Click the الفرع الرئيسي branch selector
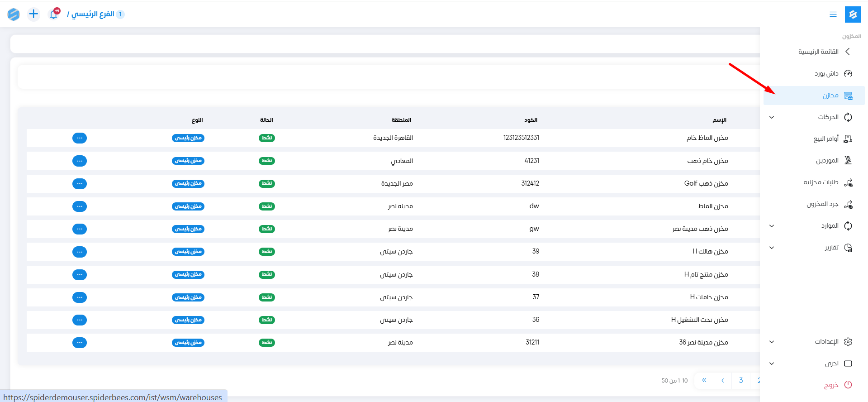 click(x=93, y=14)
